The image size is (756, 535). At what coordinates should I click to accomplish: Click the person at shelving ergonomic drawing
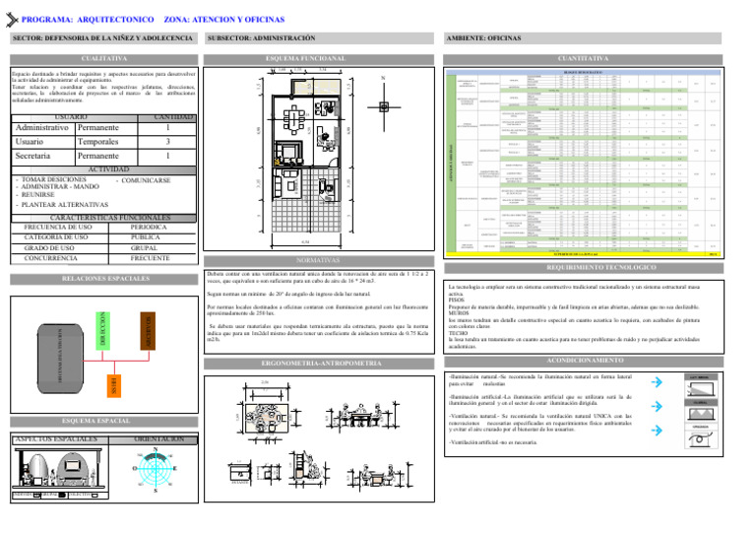coord(308,469)
